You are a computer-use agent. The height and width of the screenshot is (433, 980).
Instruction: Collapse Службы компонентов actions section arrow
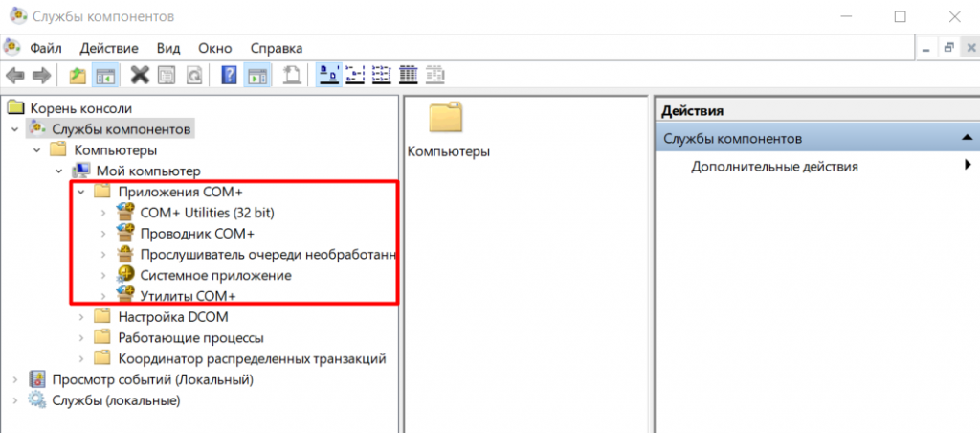pyautogui.click(x=968, y=138)
